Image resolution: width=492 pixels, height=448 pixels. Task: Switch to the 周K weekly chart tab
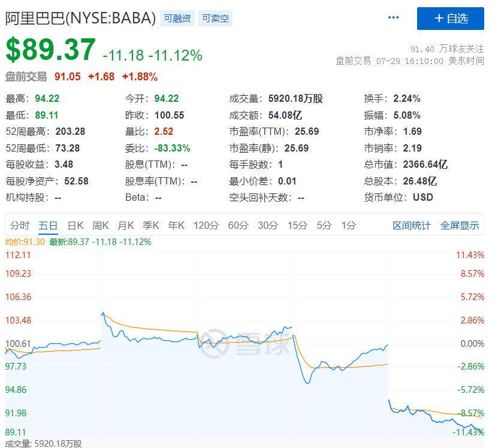[x=101, y=225]
